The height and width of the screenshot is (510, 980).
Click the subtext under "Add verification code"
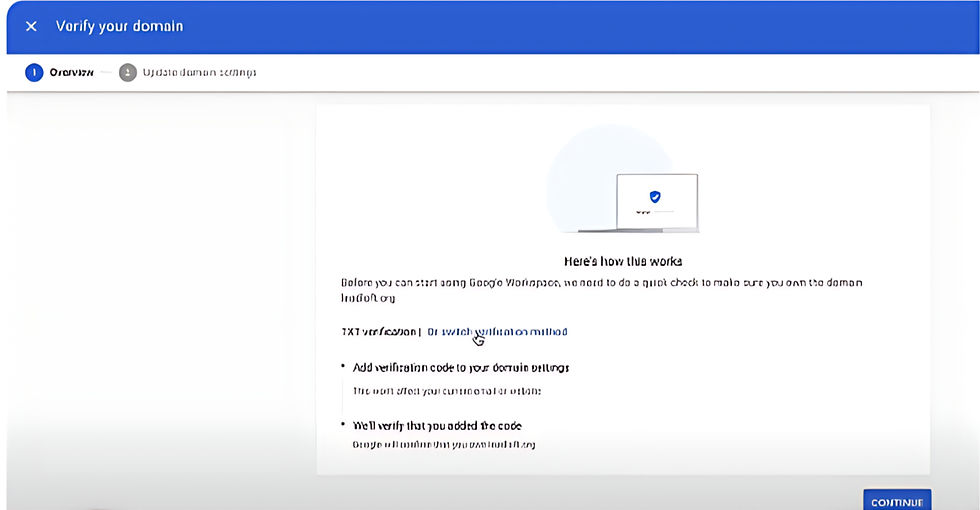(x=447, y=391)
